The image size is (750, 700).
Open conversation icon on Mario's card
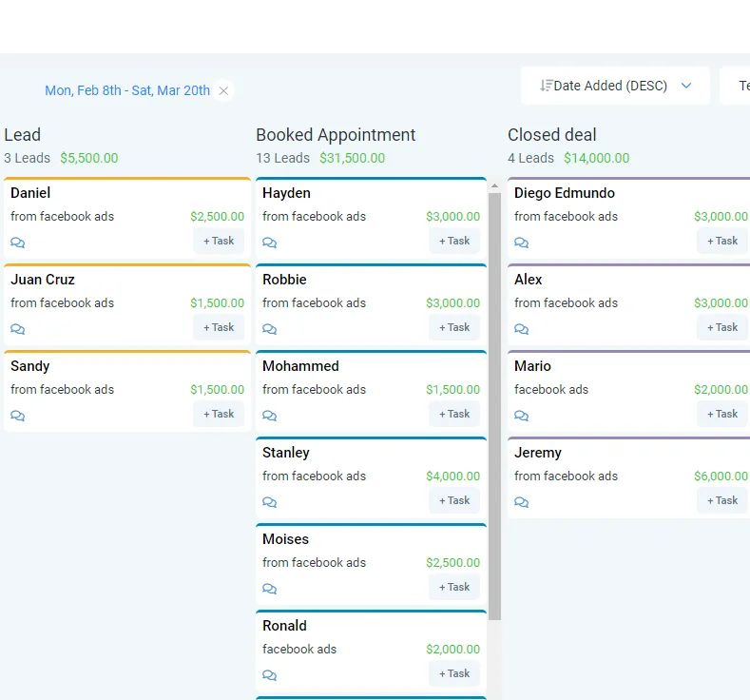pyautogui.click(x=522, y=416)
